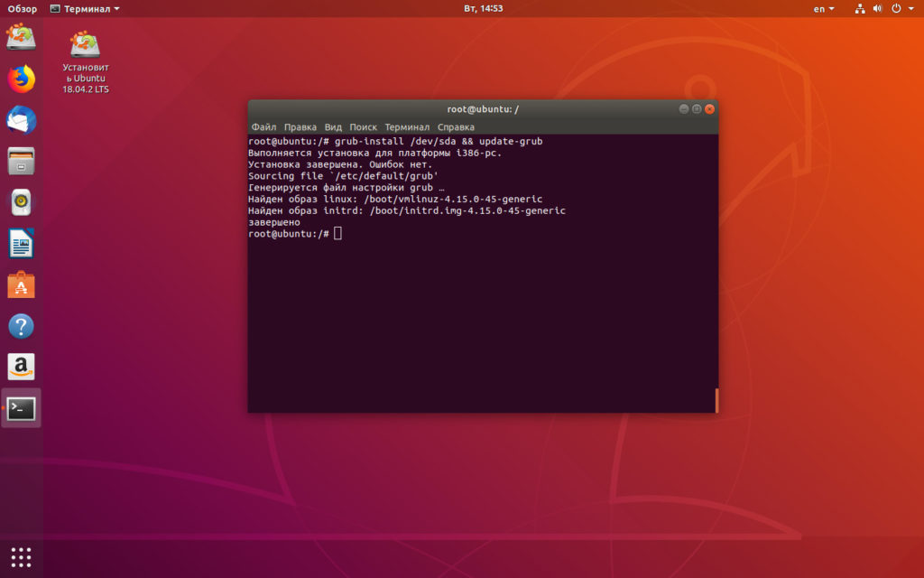Open the en keyboard layout dropdown
The image size is (924, 578).
click(x=824, y=9)
